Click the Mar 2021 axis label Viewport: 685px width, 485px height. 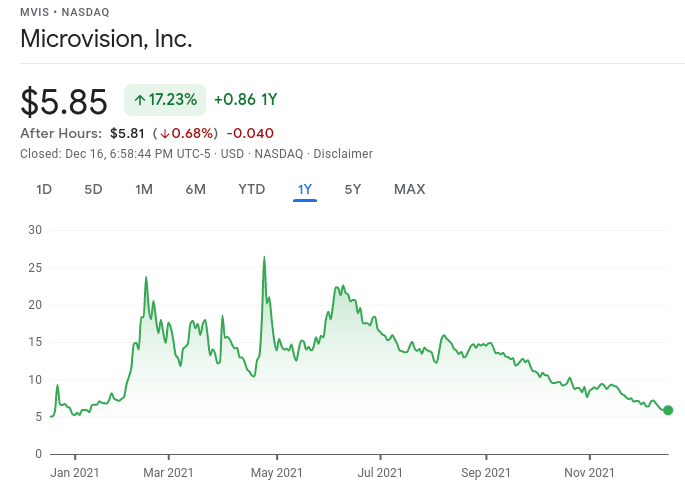(x=168, y=472)
